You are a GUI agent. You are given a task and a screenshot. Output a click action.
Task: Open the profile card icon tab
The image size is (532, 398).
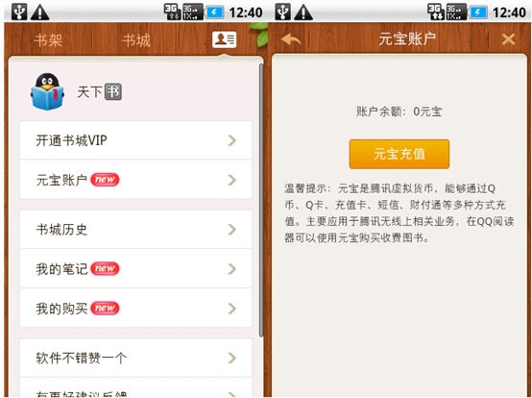click(225, 39)
